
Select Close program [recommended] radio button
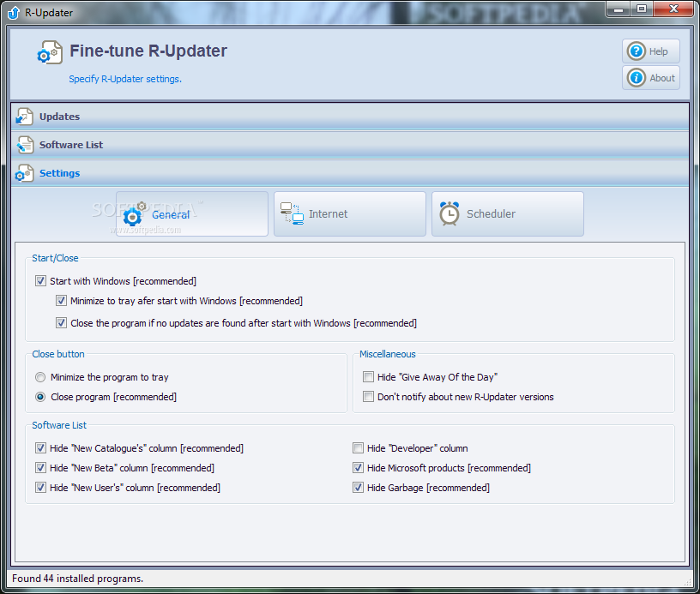pos(40,397)
